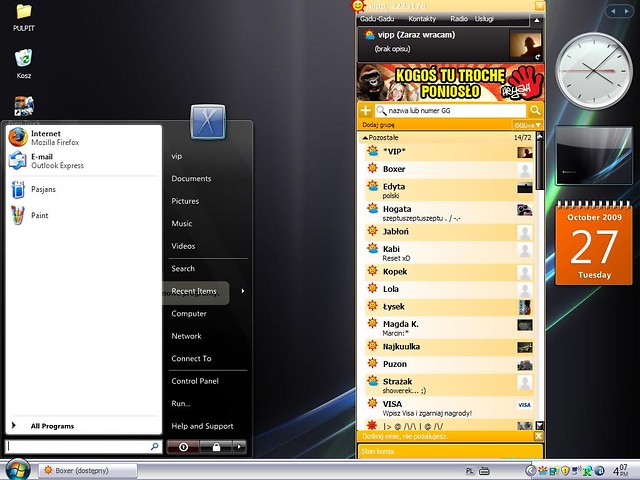Close the bottom notification bar X
This screenshot has height=480, width=640.
538,436
